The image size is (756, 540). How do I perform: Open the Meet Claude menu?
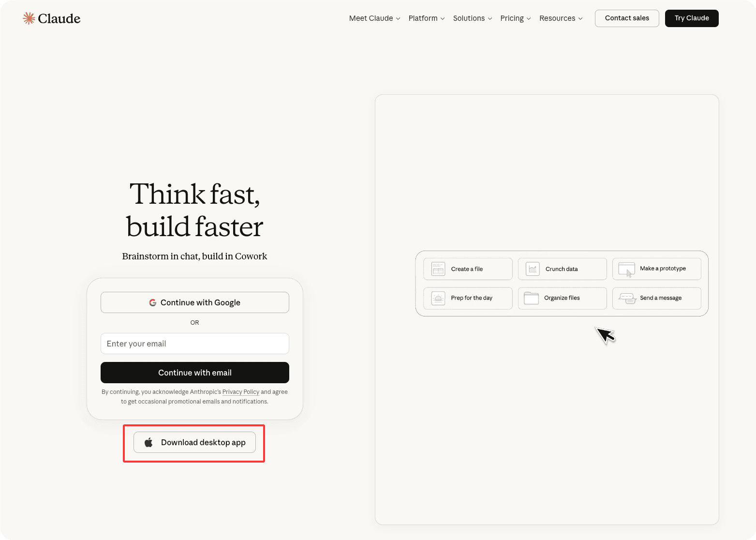coord(375,18)
